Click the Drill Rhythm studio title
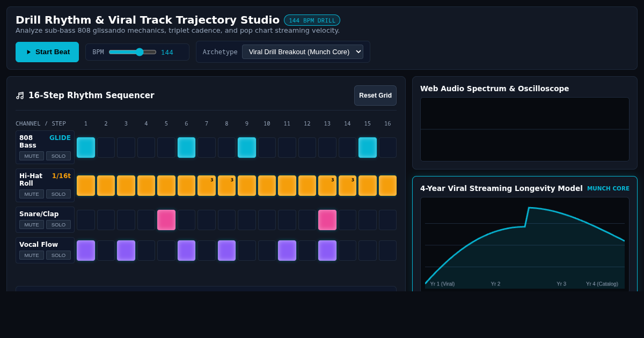 148,20
